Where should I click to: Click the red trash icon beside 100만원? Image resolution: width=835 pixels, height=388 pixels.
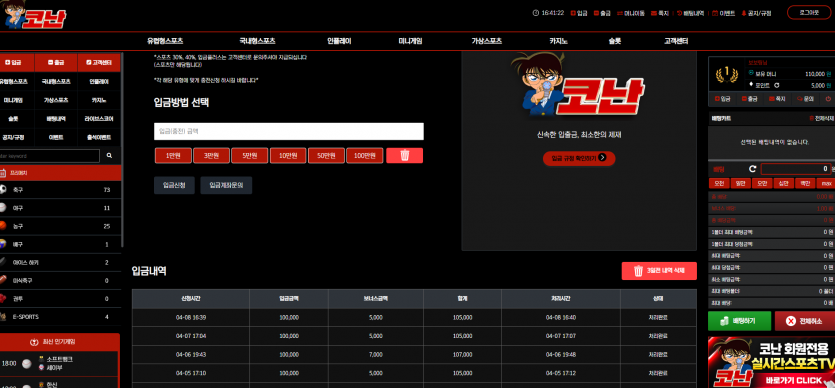pos(404,155)
